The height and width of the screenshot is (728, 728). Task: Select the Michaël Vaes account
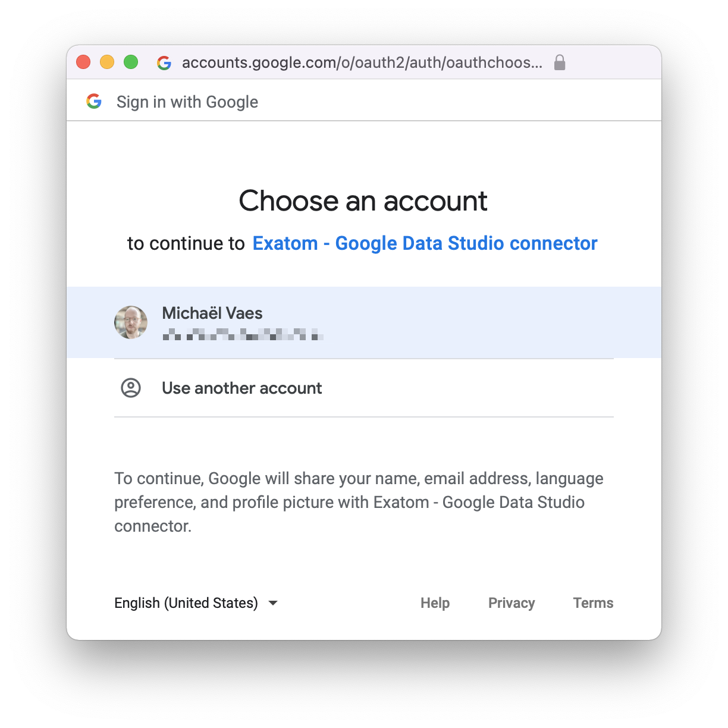[x=364, y=322]
